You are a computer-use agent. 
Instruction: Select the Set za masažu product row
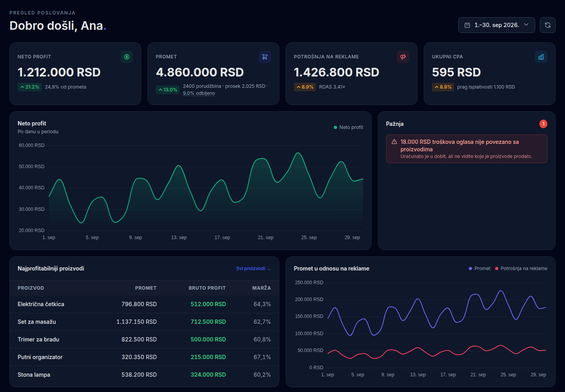pyautogui.click(x=144, y=322)
